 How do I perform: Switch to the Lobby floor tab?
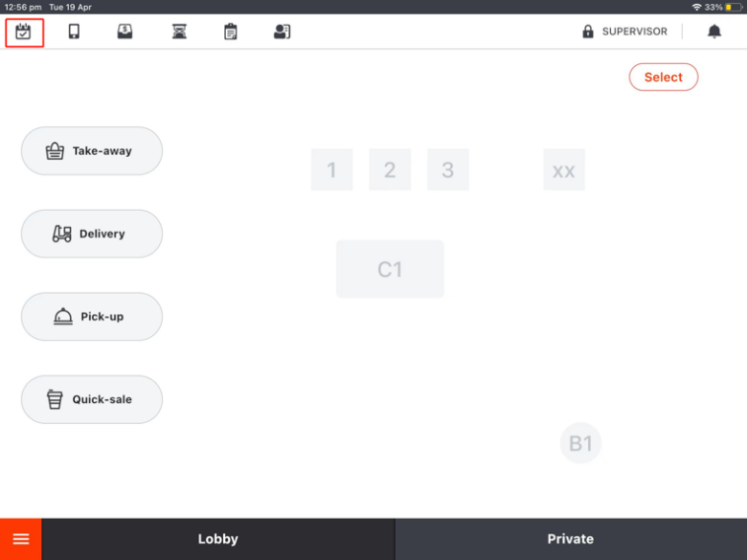218,539
